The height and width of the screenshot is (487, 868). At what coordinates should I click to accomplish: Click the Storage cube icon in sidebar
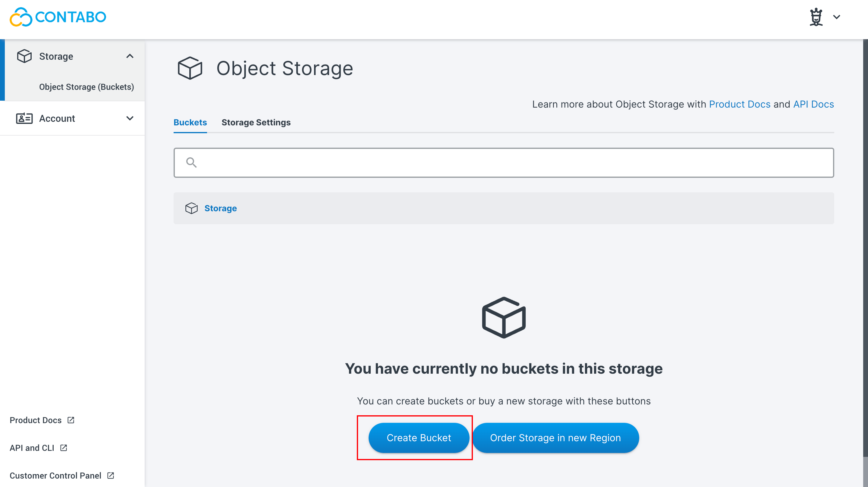(x=24, y=55)
